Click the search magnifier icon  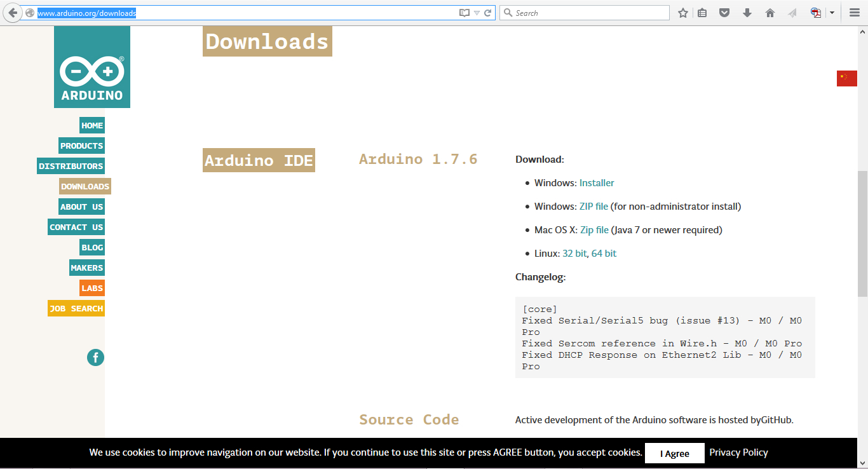point(508,13)
